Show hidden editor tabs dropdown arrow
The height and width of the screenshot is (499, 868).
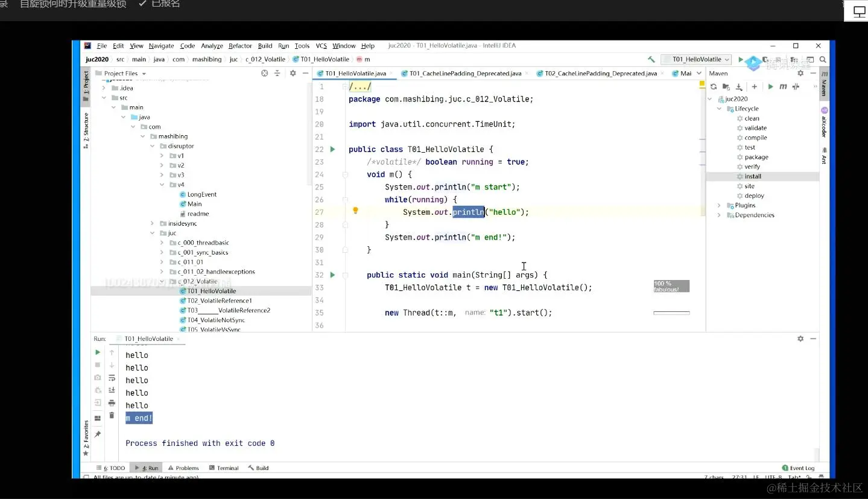click(699, 73)
